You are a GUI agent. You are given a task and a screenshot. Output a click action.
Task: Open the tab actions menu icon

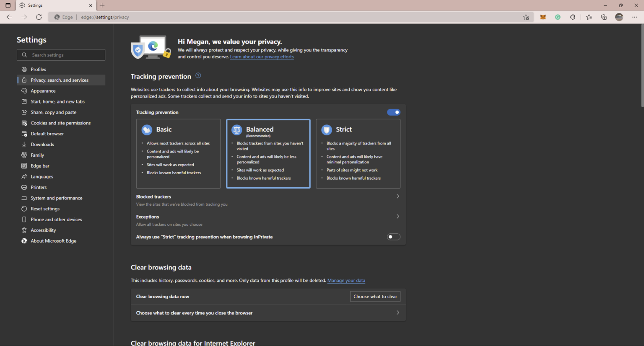pyautogui.click(x=8, y=5)
